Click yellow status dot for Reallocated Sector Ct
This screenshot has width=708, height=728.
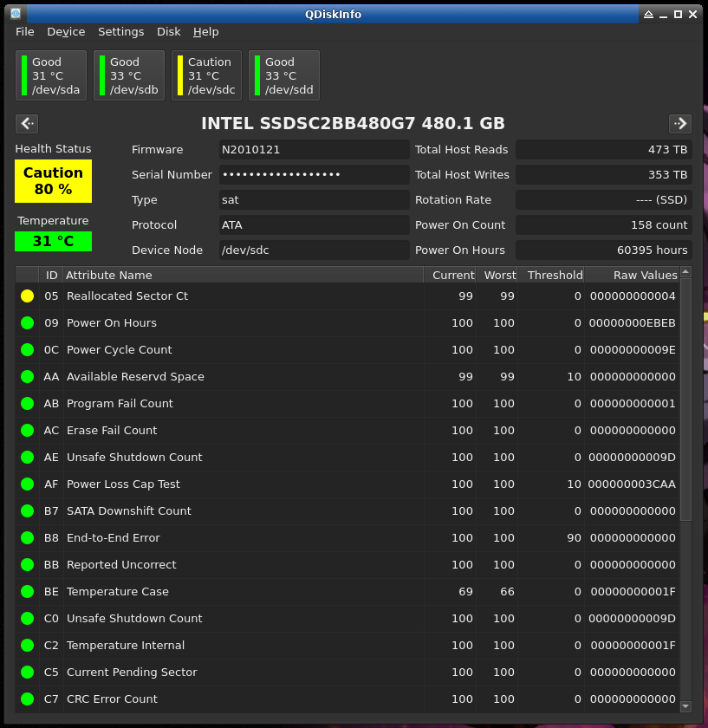(28, 296)
